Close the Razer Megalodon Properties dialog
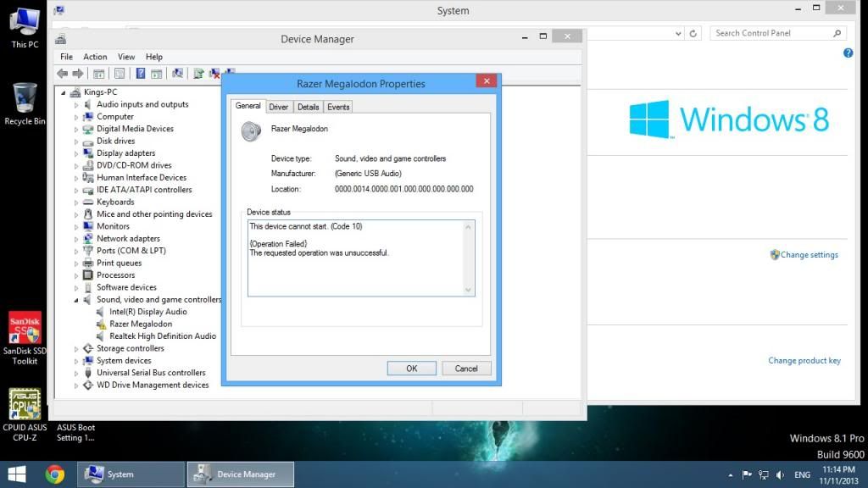This screenshot has height=488, width=868. (x=487, y=80)
